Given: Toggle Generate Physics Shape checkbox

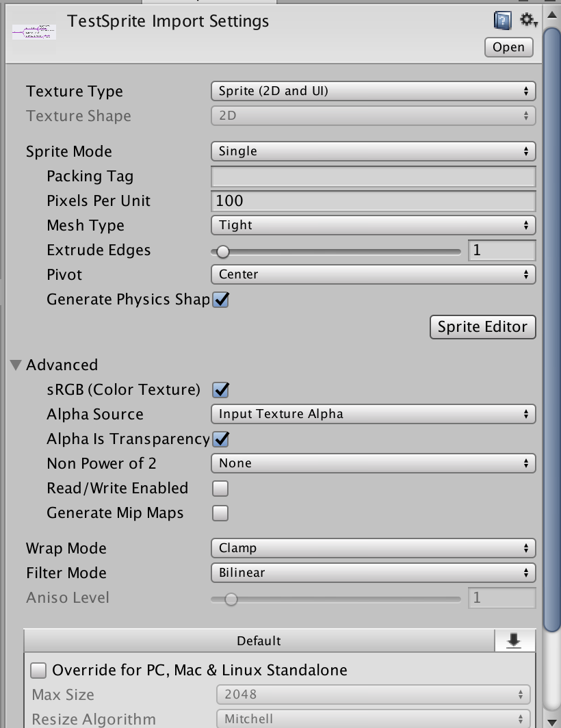Looking at the screenshot, I should pos(220,300).
